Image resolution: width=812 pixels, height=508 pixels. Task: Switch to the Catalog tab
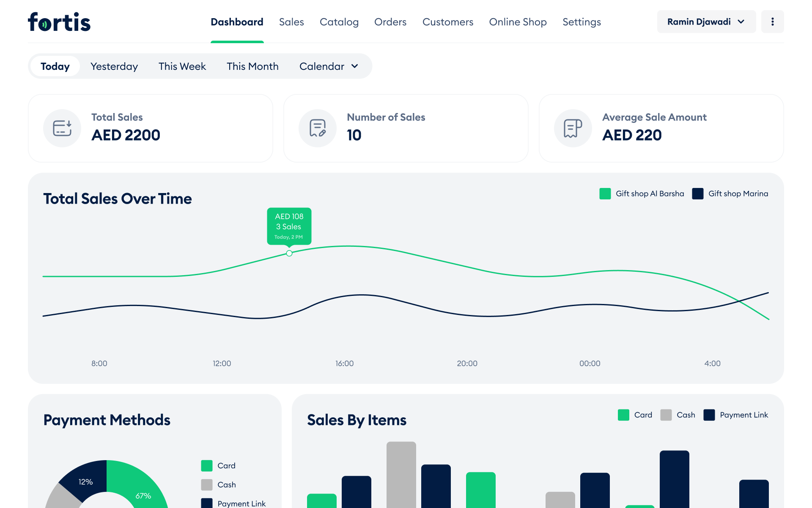pos(339,22)
